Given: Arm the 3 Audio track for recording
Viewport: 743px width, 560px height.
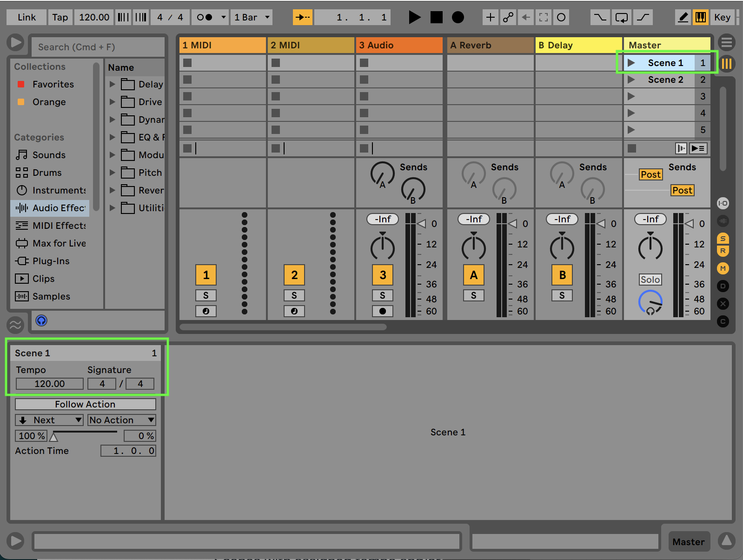Looking at the screenshot, I should (x=382, y=311).
